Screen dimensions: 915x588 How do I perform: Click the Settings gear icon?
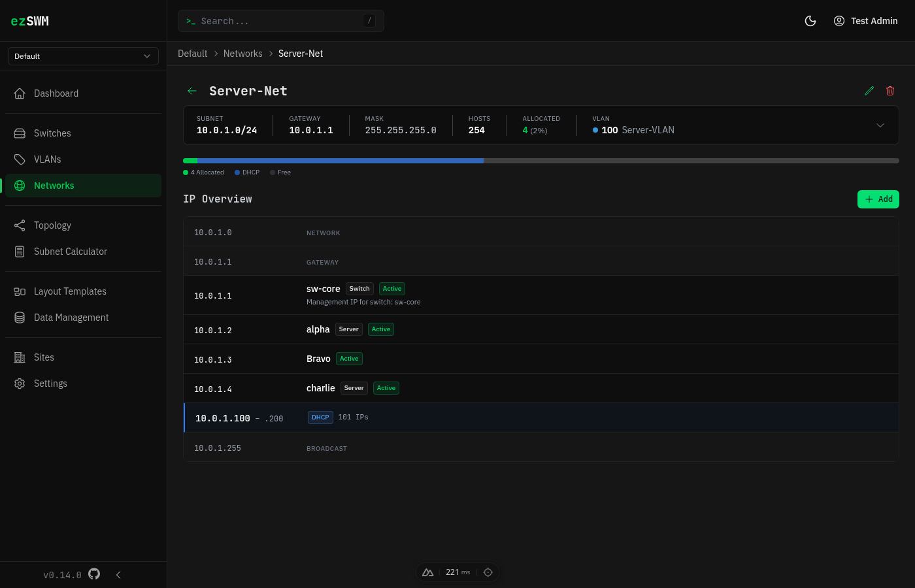(20, 384)
